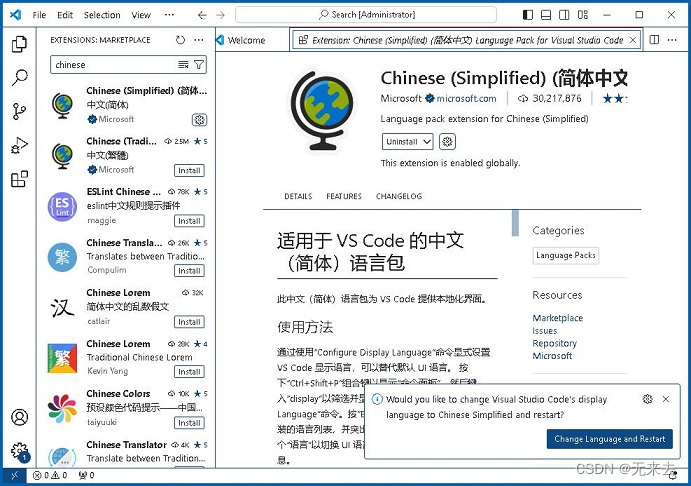Click the extension globe logo image
This screenshot has width=691, height=486.
coord(323,110)
